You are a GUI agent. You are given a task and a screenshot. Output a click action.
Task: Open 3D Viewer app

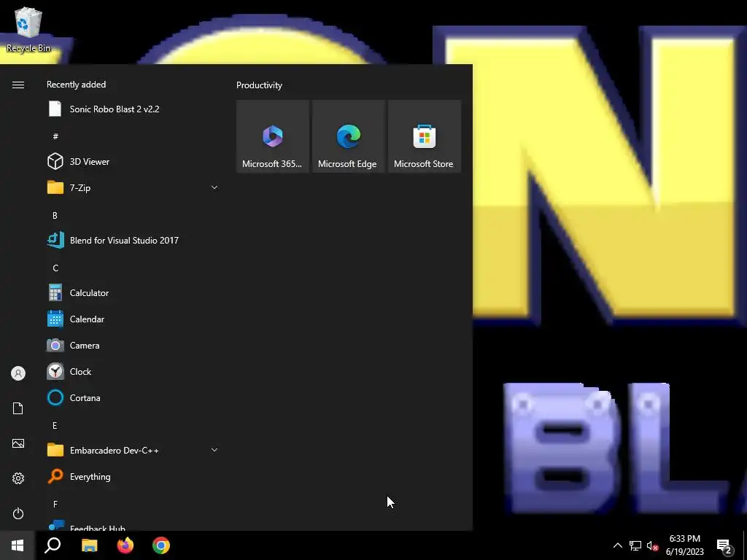133,161
